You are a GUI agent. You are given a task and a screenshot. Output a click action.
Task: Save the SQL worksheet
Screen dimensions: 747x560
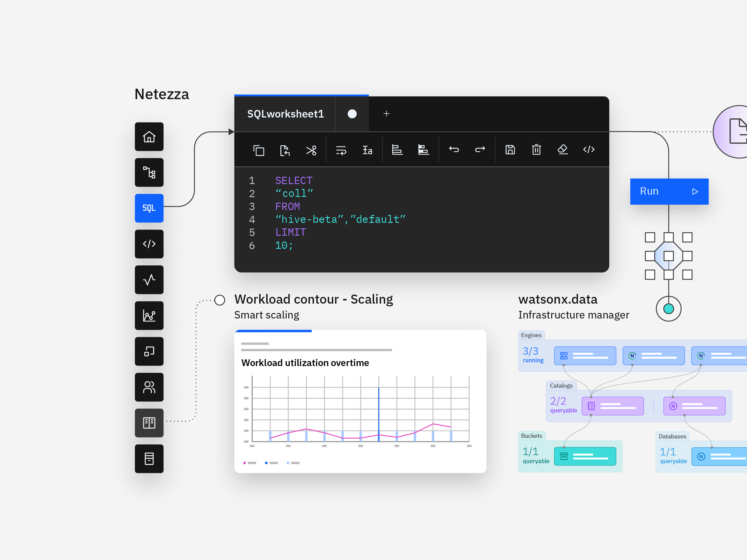point(510,150)
